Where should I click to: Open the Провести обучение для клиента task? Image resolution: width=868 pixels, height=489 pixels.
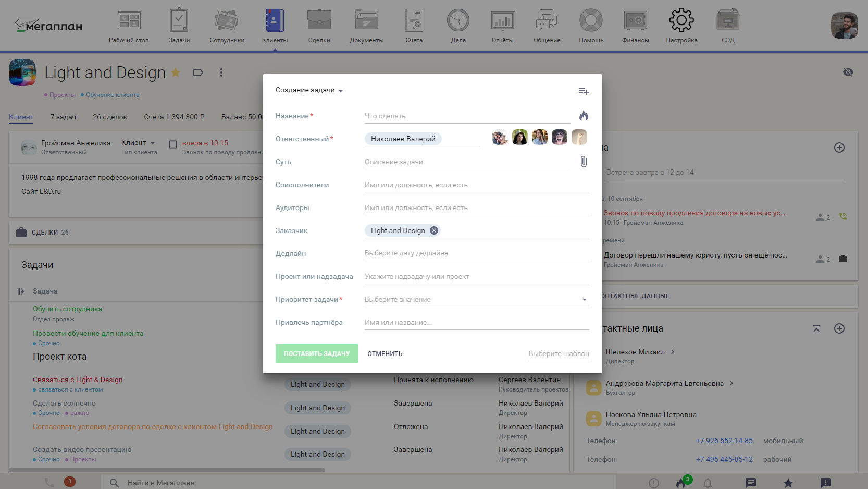tap(88, 333)
